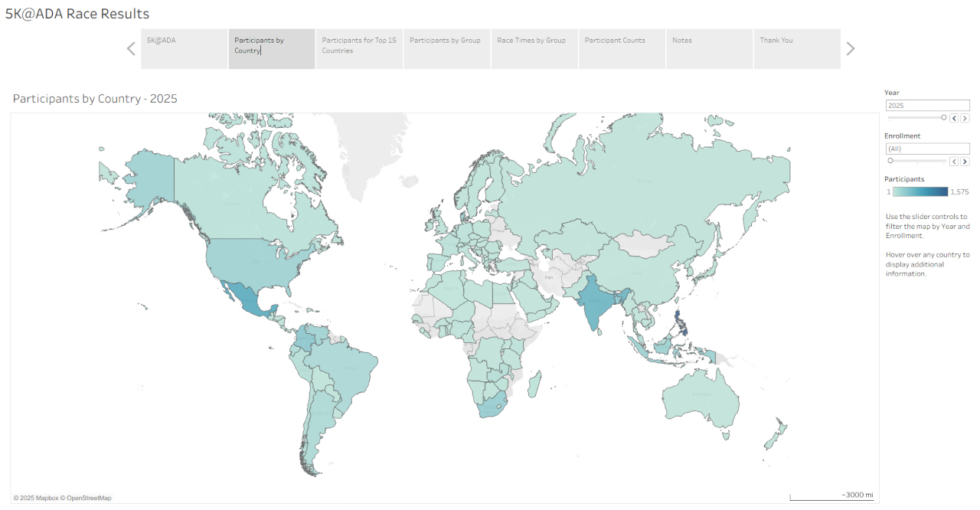Select the Race Times by Group tab
Viewport: 980px width, 510px height.
point(534,49)
